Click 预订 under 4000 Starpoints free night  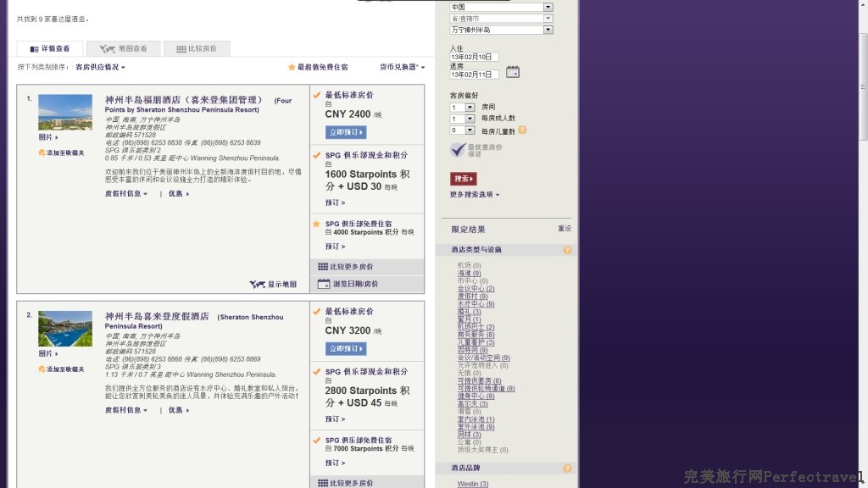click(335, 247)
